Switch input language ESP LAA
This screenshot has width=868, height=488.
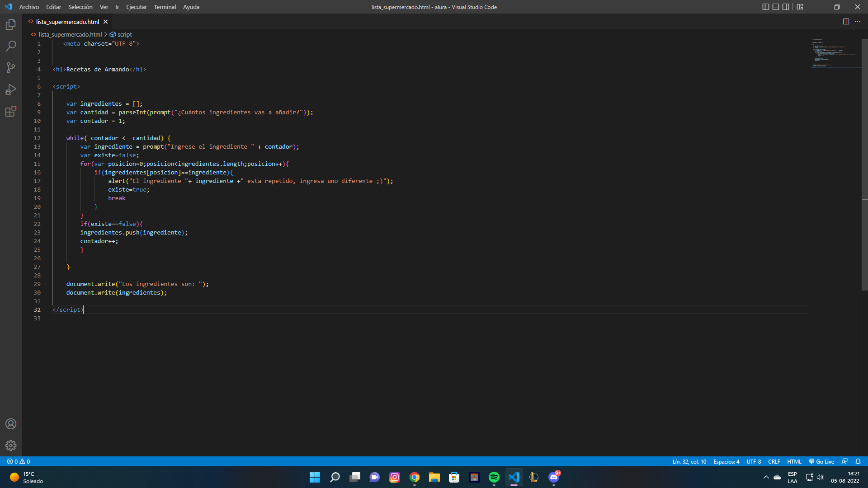[793, 477]
